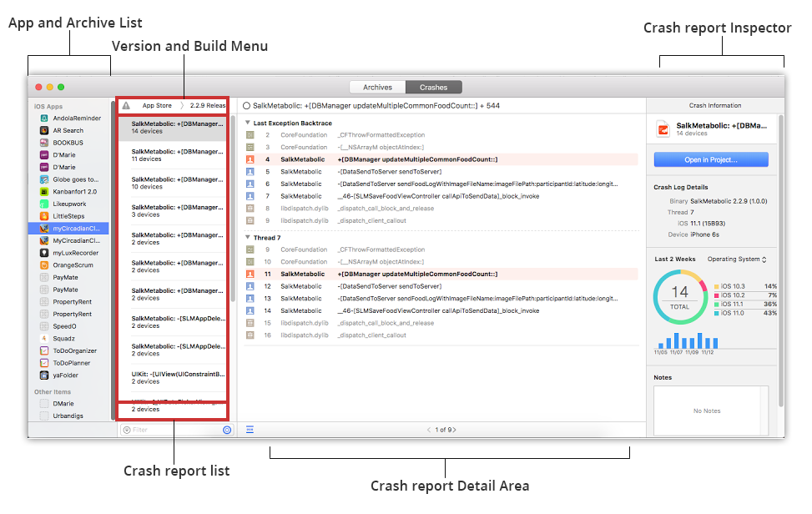Open the App Store breadcrumb menu

coord(157,106)
